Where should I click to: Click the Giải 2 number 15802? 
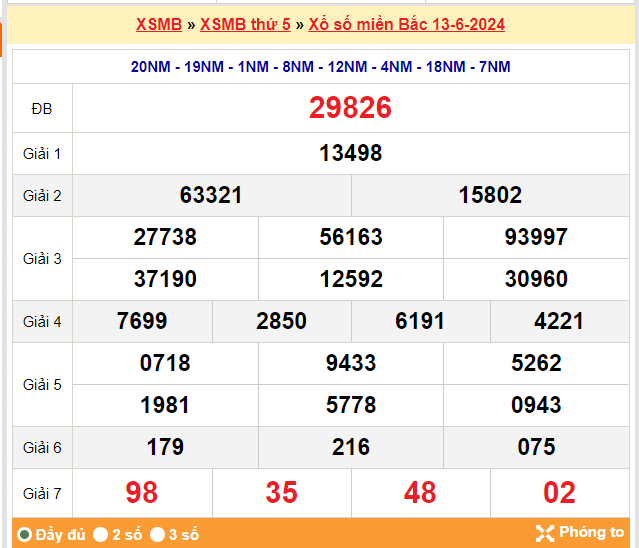(490, 195)
